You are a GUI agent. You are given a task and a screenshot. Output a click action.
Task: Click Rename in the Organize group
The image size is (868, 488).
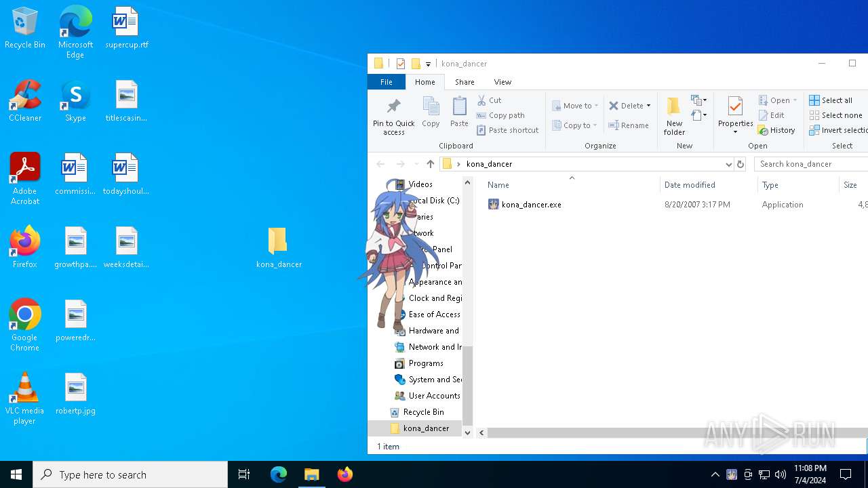(629, 125)
